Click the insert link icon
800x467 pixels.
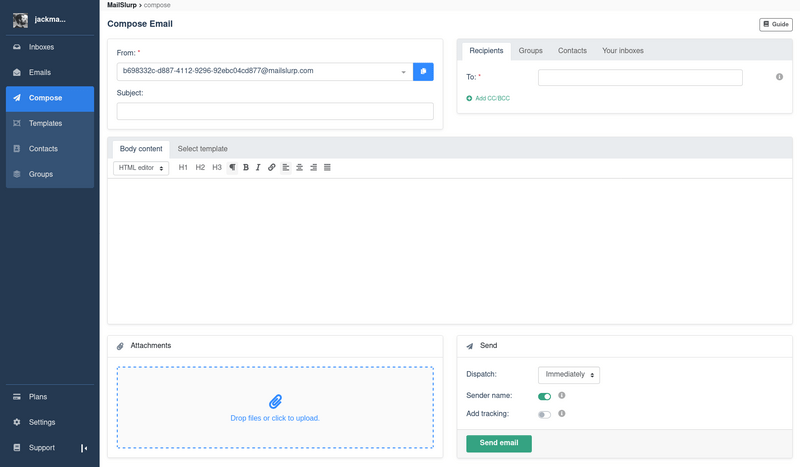[x=272, y=168]
